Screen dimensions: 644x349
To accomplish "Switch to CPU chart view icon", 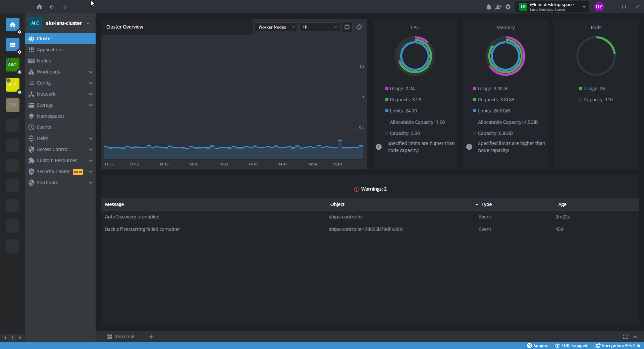I will [x=347, y=27].
